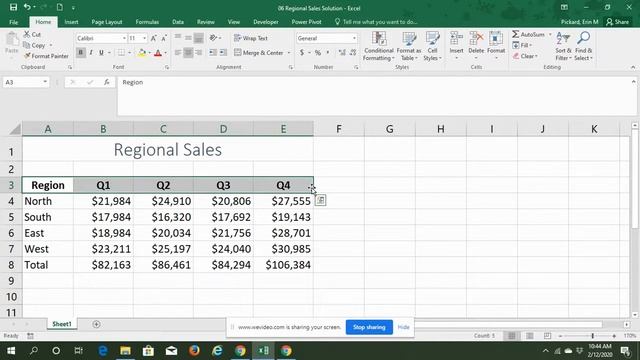The width and height of the screenshot is (640, 360).
Task: Click the Share button
Action: [618, 22]
